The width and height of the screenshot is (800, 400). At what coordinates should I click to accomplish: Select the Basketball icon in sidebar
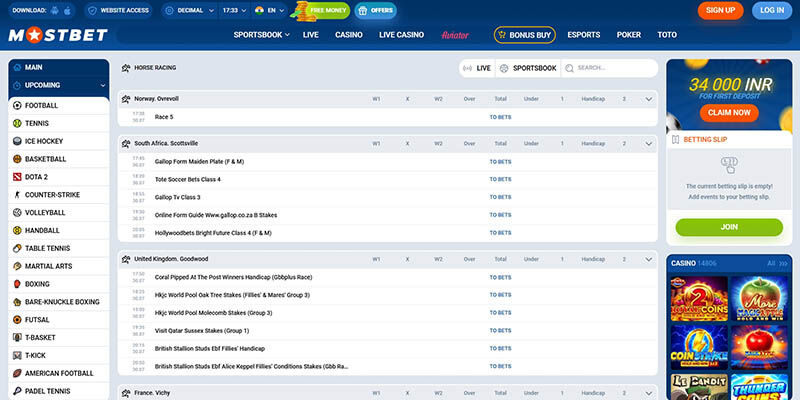tap(17, 159)
